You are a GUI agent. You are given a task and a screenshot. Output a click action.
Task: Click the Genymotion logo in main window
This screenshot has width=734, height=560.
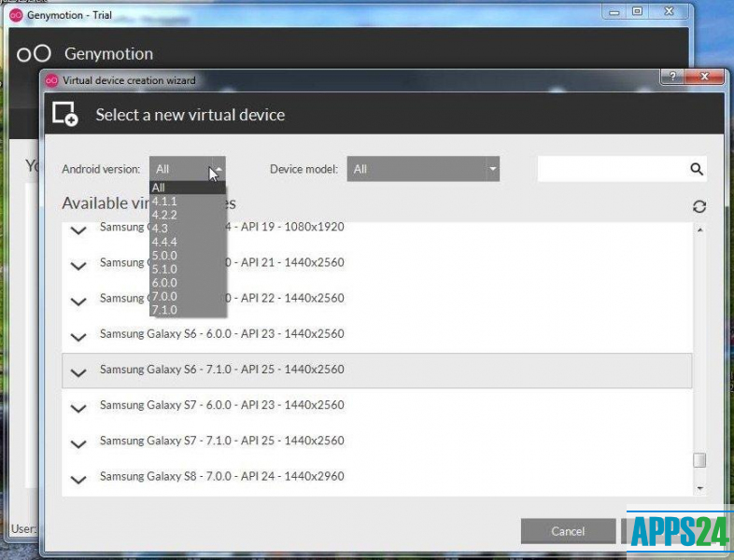click(34, 54)
